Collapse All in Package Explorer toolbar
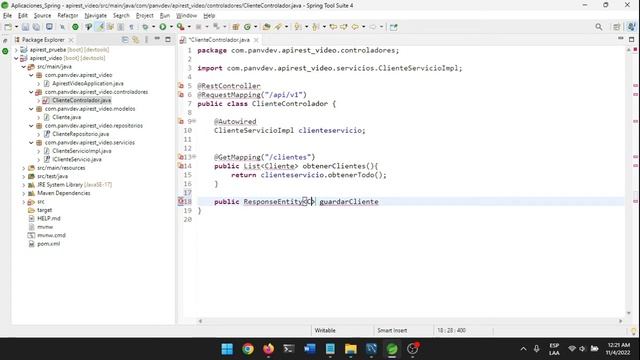 tap(125, 40)
